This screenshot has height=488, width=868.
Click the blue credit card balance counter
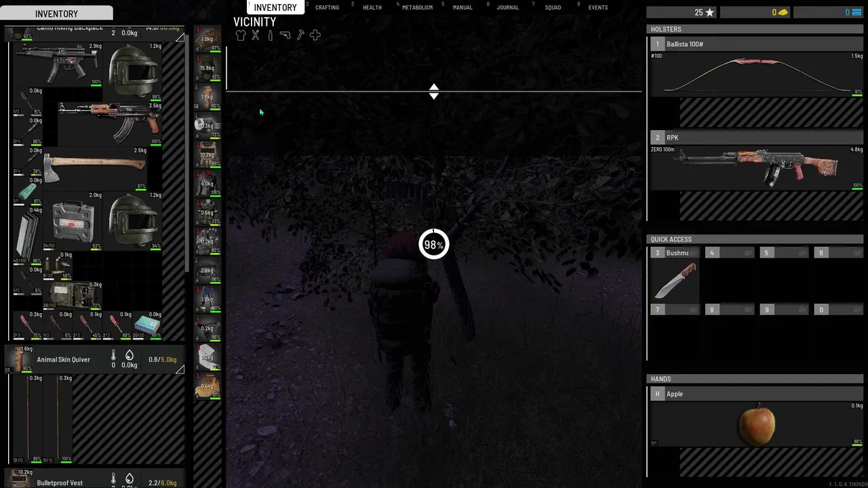(x=829, y=12)
